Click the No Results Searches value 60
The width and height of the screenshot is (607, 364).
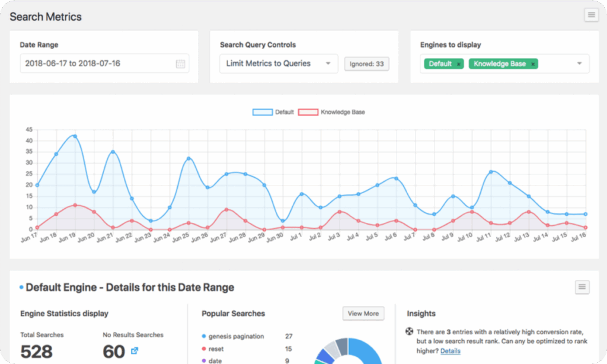pos(114,352)
